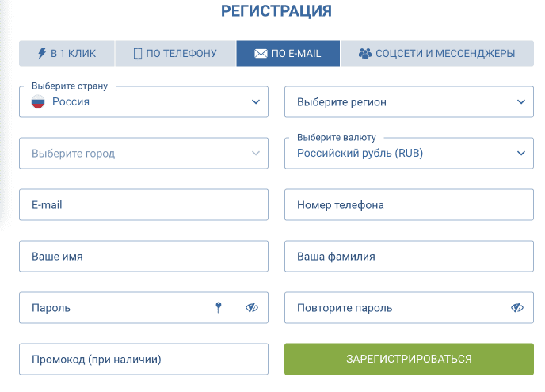Show password in Пароль field

(x=252, y=308)
